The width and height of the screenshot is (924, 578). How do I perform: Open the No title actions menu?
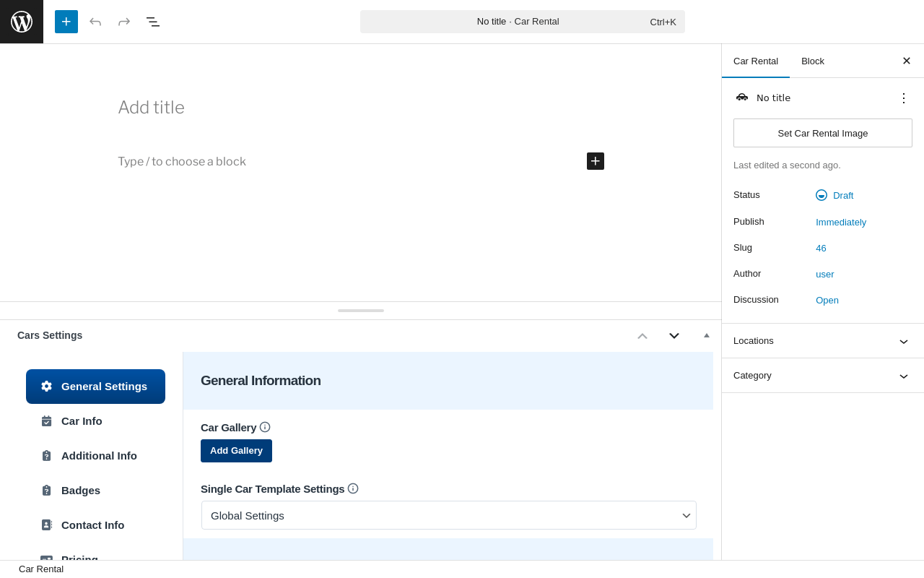pos(904,98)
